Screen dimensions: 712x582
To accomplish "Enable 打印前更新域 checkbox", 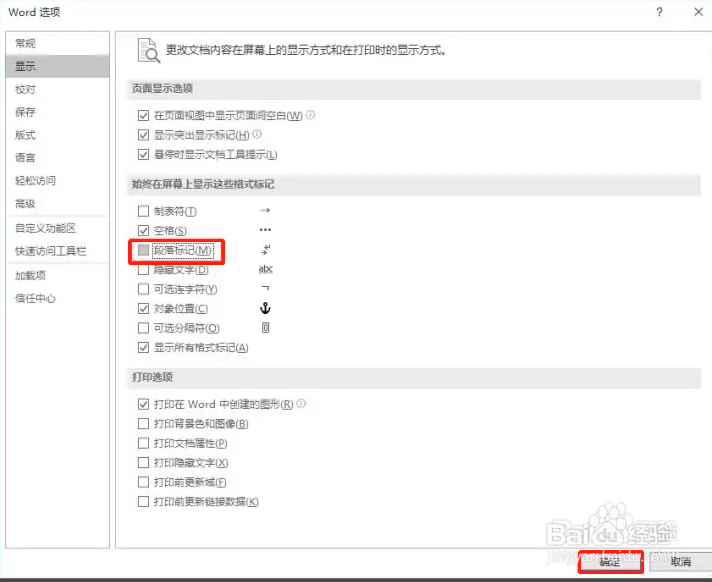I will click(x=143, y=482).
